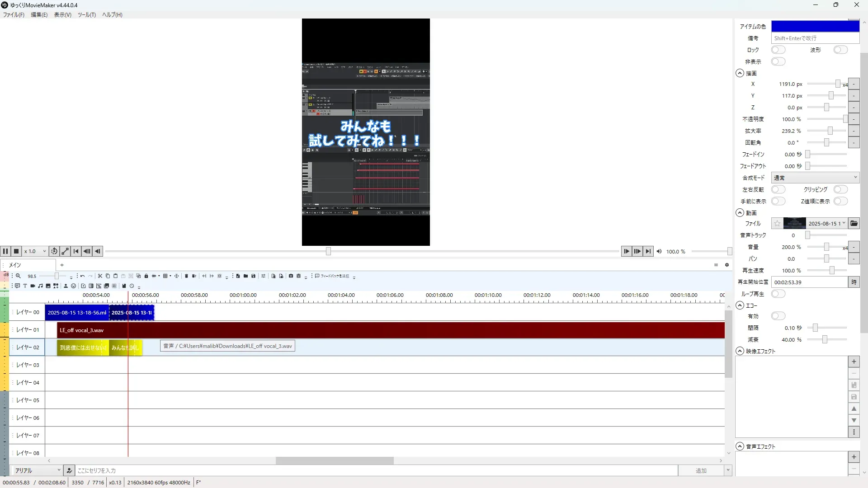Viewport: 868px width, 488px height.
Task: Click the trash delete icon in timeline toolbar
Action: point(186,276)
